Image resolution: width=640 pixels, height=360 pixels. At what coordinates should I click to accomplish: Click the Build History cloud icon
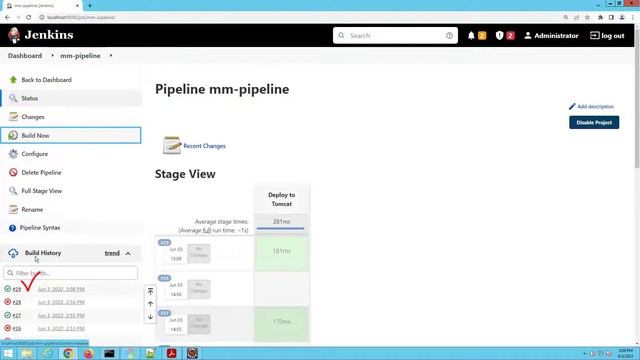[13, 253]
